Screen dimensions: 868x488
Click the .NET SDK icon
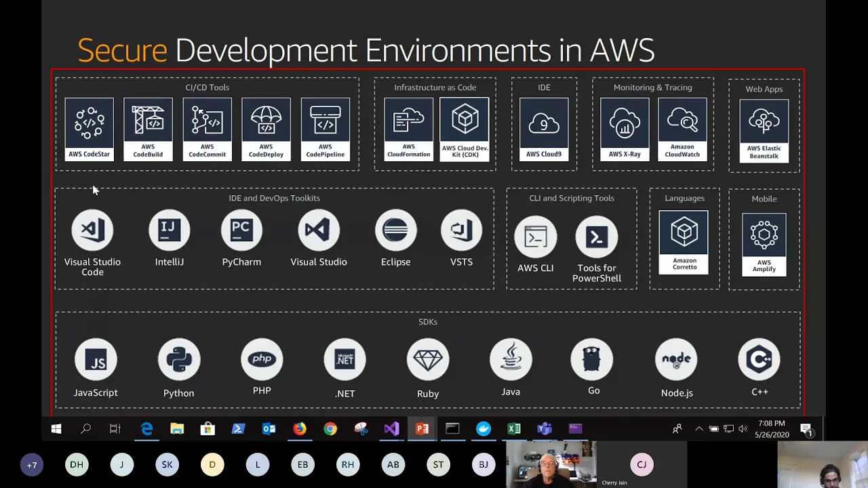(345, 360)
